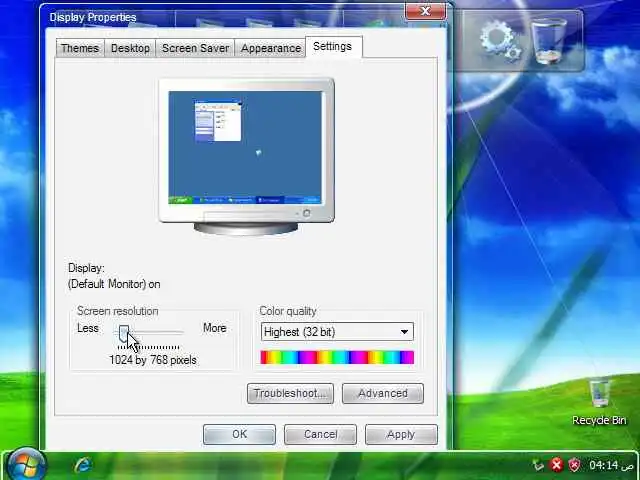Click the 'More' resolution label
640x480 pixels.
[215, 328]
